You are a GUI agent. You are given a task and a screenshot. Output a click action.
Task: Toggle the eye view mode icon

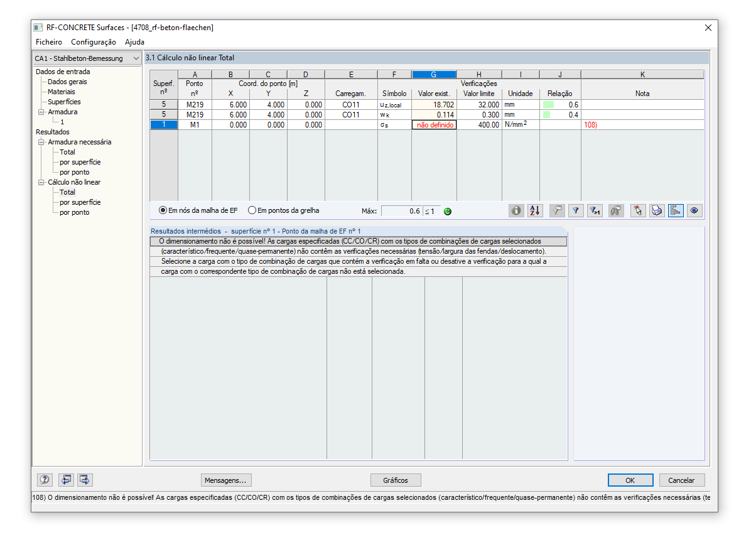tap(694, 211)
